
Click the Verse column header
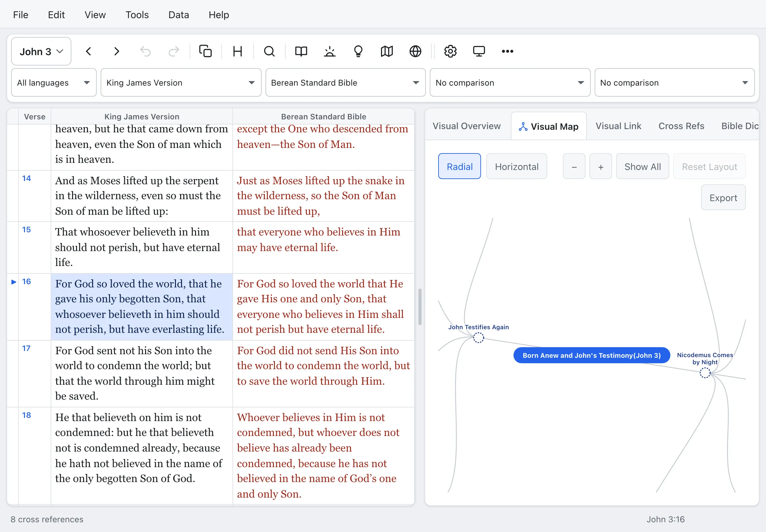34,116
